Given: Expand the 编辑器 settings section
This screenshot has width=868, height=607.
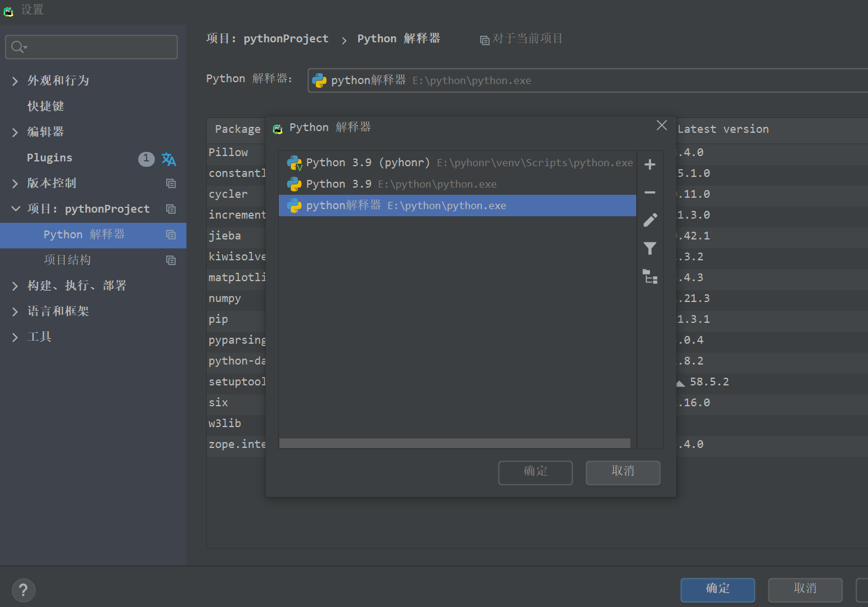Looking at the screenshot, I should point(15,132).
